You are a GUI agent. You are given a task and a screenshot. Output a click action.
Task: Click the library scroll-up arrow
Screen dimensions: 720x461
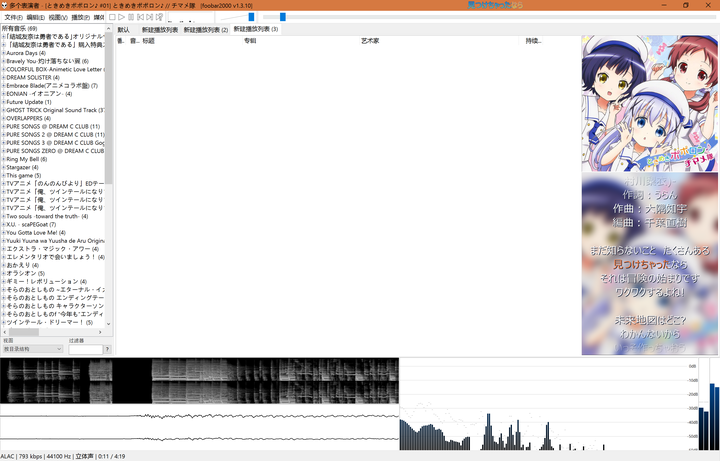click(109, 28)
